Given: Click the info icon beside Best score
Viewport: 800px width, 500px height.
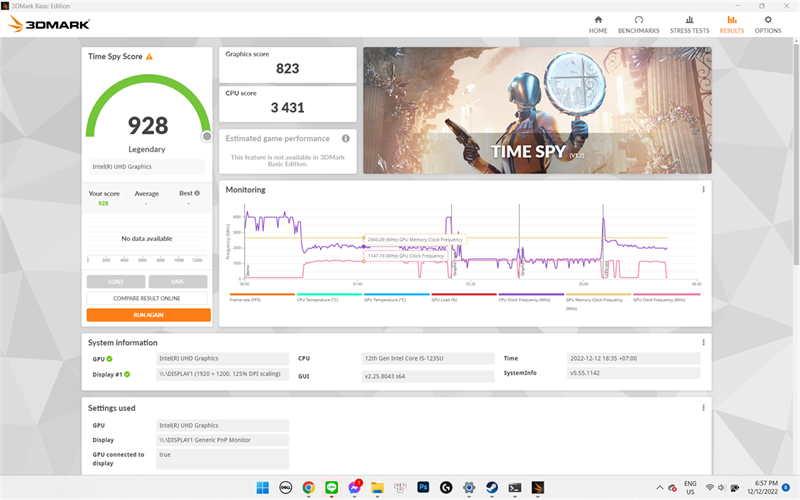Looking at the screenshot, I should (x=197, y=193).
